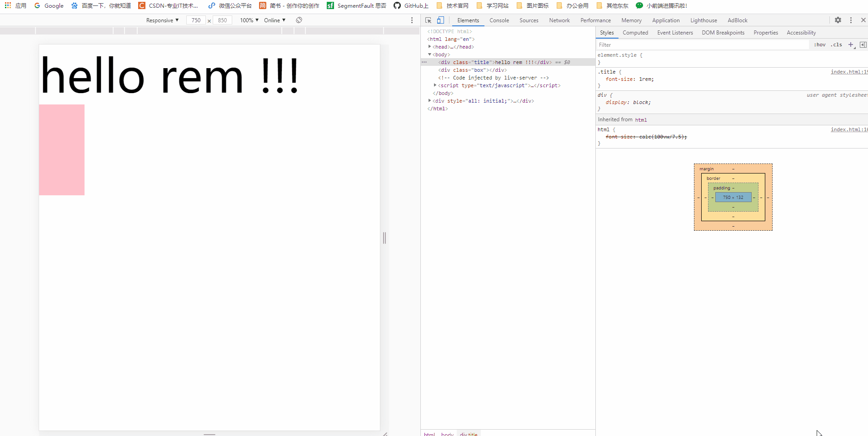The height and width of the screenshot is (436, 868).
Task: Open the Properties pane
Action: tap(766, 33)
